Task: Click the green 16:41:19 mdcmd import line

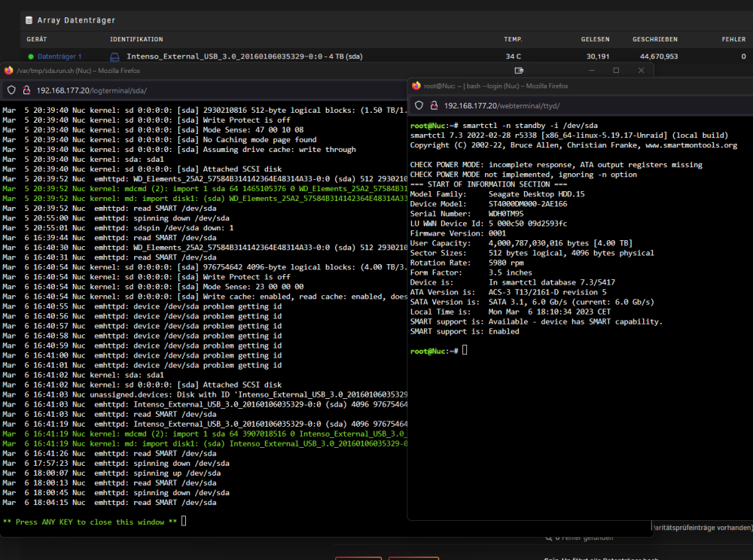Action: click(x=205, y=434)
